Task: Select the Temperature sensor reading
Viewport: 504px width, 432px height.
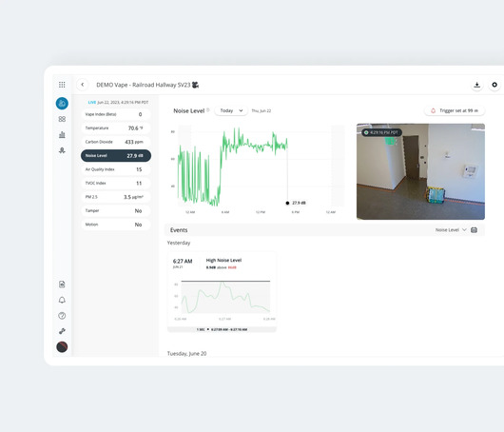Action: coord(116,128)
